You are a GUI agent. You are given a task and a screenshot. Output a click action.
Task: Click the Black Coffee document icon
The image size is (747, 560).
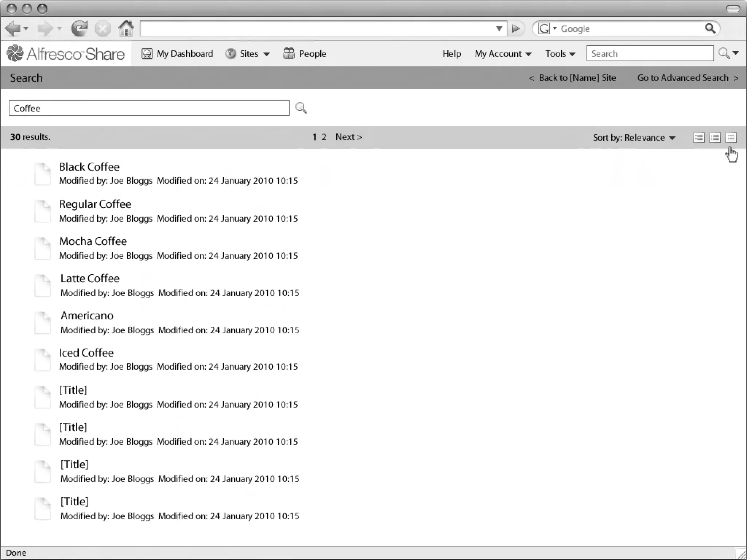(x=43, y=174)
